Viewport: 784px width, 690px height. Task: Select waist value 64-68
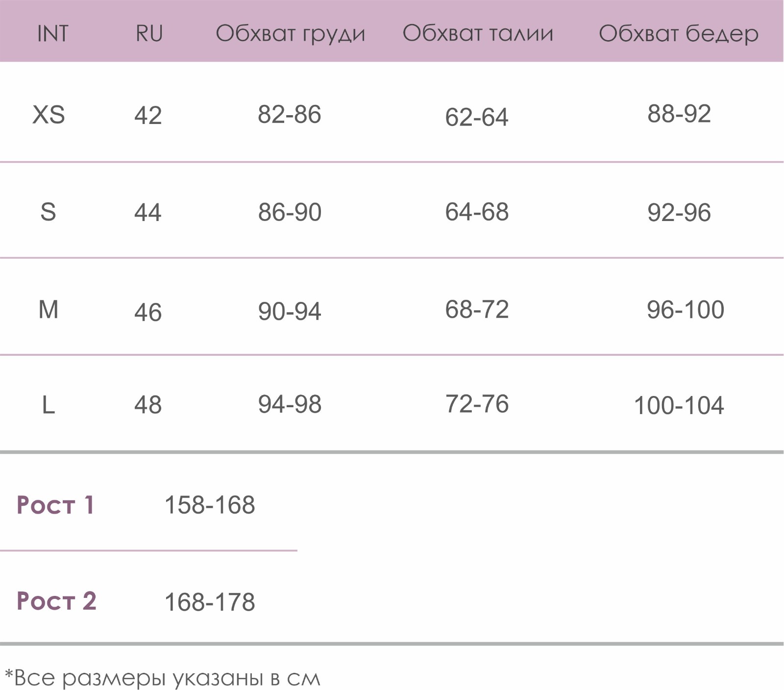[x=477, y=212]
